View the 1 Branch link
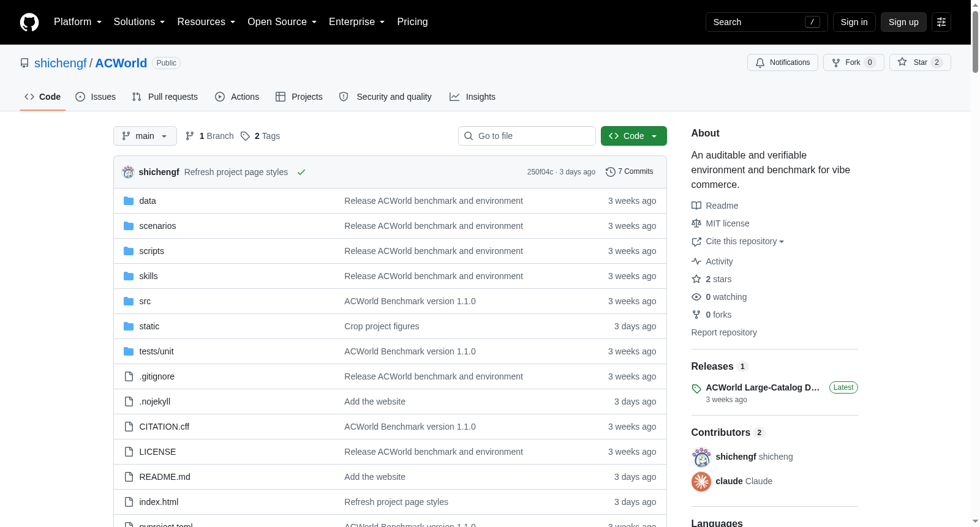Screen dimensions: 980x527 click(209, 136)
